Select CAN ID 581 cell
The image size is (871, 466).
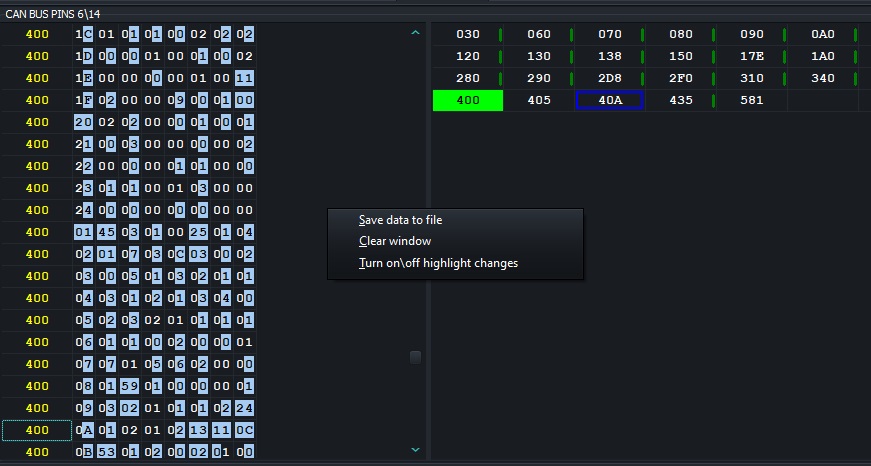pos(751,100)
